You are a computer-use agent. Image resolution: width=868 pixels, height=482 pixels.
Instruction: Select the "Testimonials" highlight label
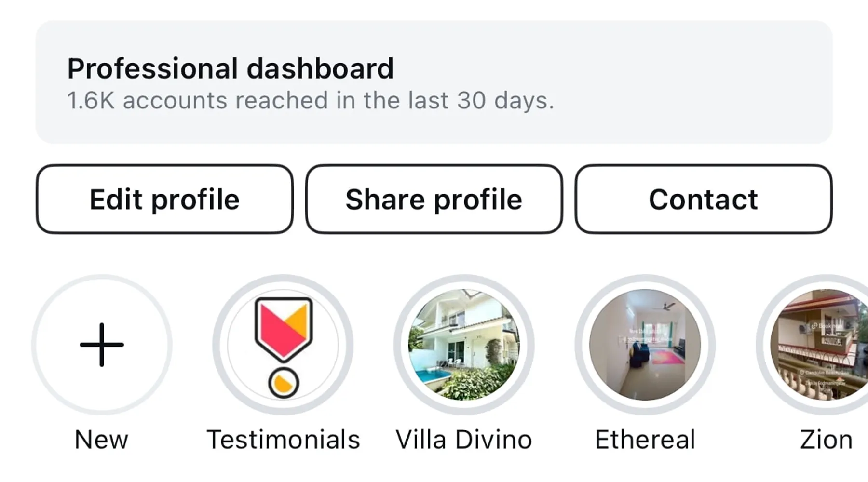pyautogui.click(x=284, y=440)
